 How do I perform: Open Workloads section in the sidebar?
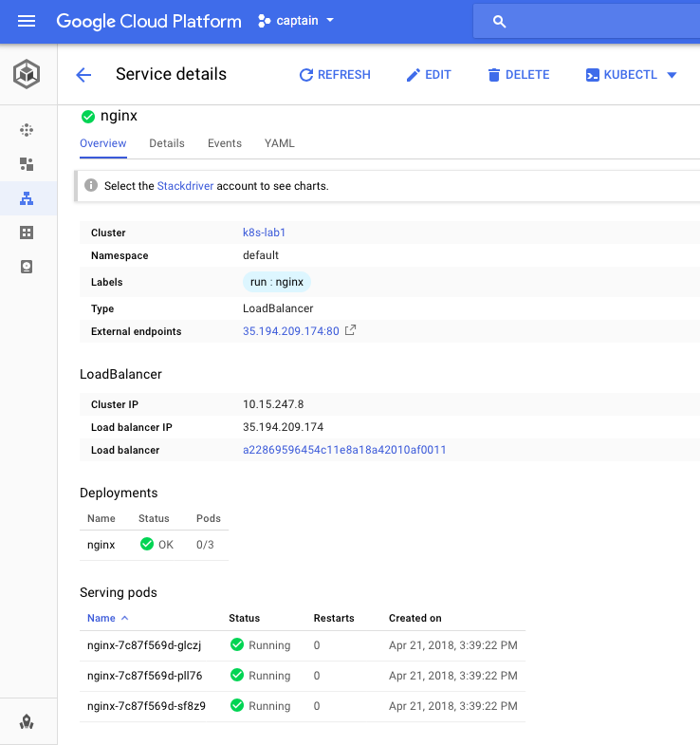pyautogui.click(x=27, y=164)
